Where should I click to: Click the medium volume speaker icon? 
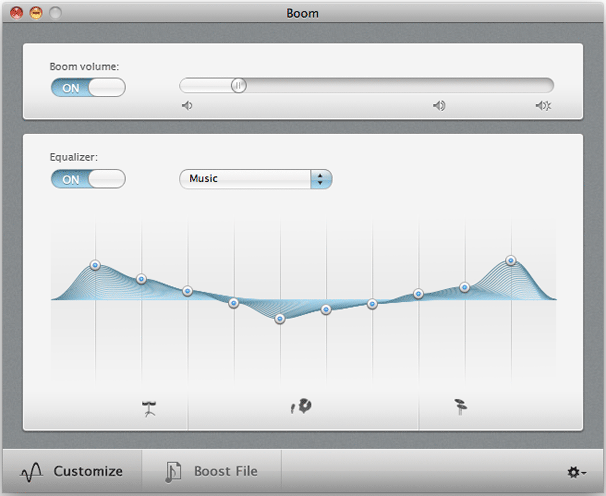point(439,106)
